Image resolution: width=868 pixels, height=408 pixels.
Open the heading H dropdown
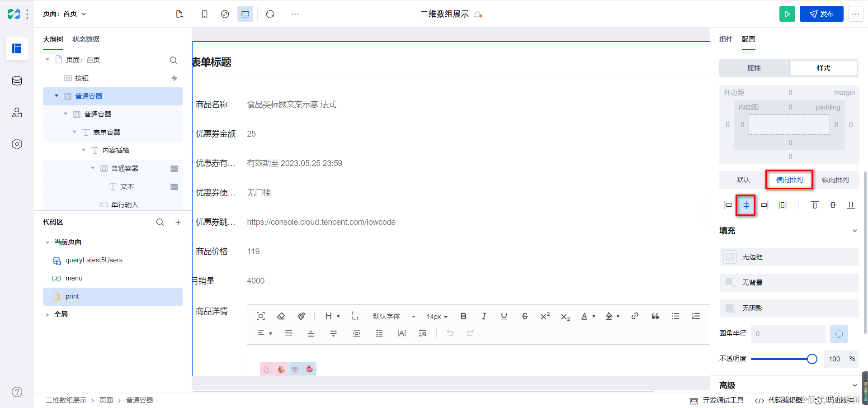pos(332,316)
